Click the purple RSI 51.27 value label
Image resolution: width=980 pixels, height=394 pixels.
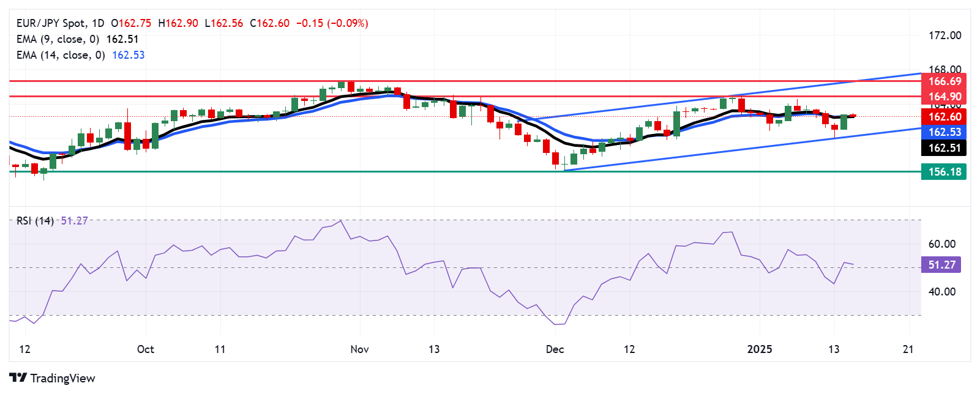pos(941,265)
